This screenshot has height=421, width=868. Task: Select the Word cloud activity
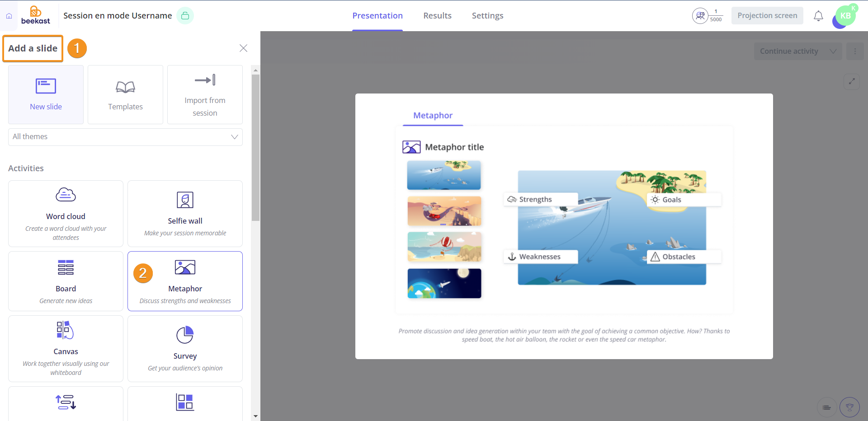66,214
